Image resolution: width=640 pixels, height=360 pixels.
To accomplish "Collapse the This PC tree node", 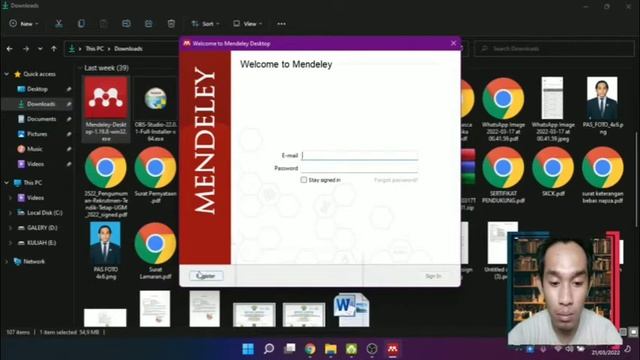I will [7, 183].
